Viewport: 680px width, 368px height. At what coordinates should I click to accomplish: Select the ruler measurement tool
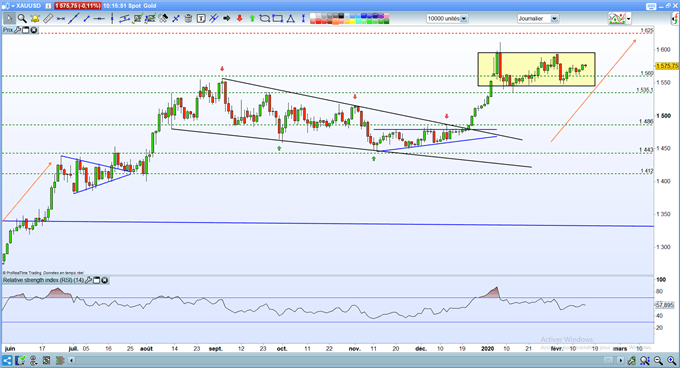point(49,19)
